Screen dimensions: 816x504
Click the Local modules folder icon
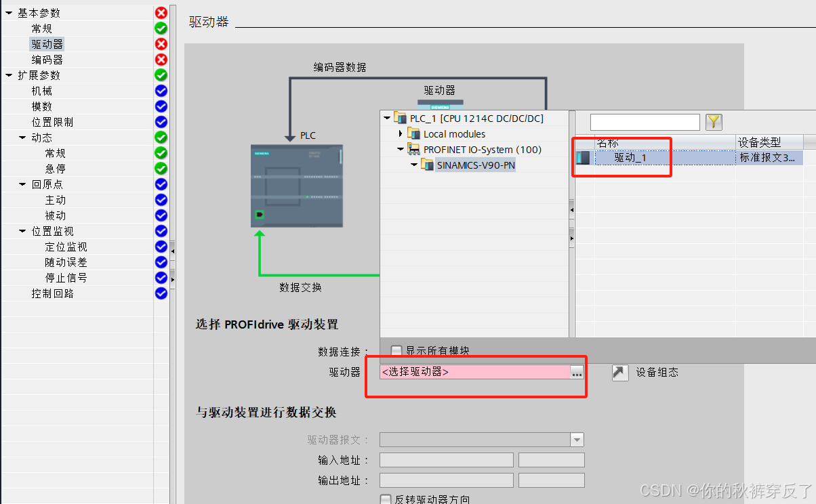[413, 134]
